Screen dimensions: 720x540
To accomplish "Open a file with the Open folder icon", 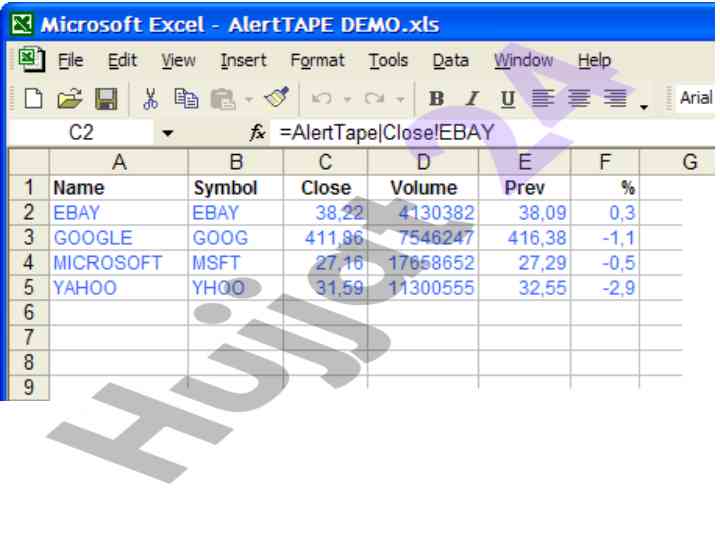I will [x=69, y=98].
